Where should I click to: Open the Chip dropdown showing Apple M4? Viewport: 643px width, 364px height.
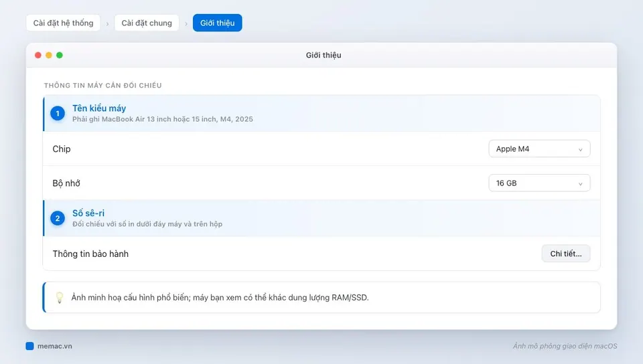coord(539,149)
